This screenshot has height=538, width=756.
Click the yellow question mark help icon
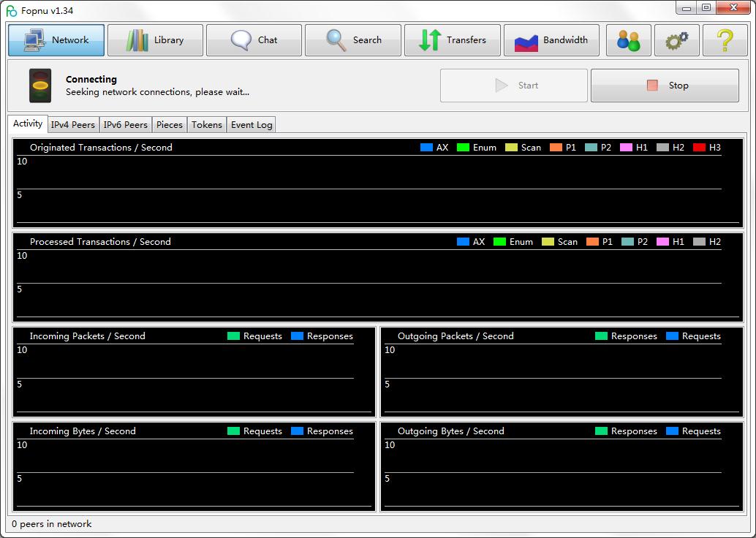pos(725,40)
